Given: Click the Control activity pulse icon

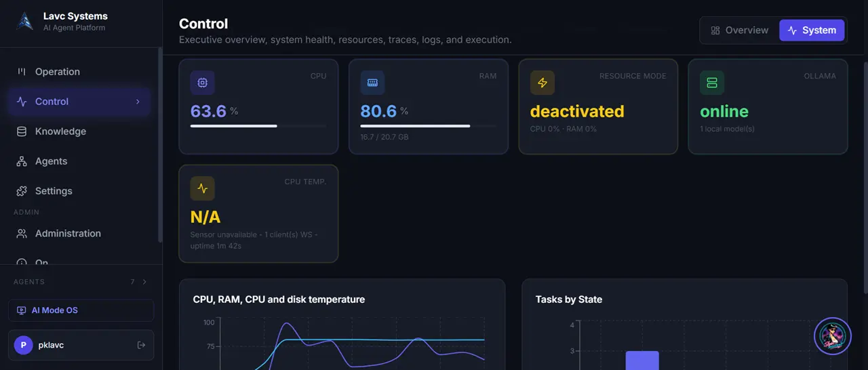Looking at the screenshot, I should [x=22, y=102].
